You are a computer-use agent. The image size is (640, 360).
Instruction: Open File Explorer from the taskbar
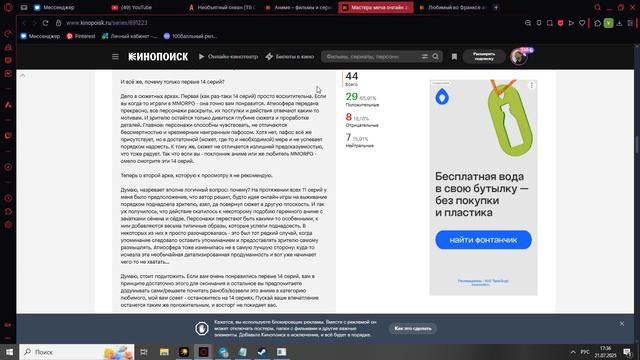coord(164,352)
